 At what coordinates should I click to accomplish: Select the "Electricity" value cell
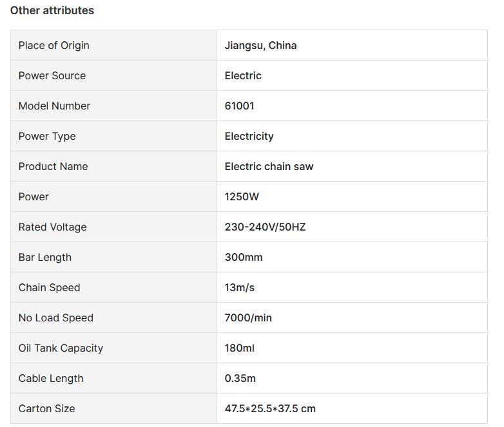[x=249, y=136]
